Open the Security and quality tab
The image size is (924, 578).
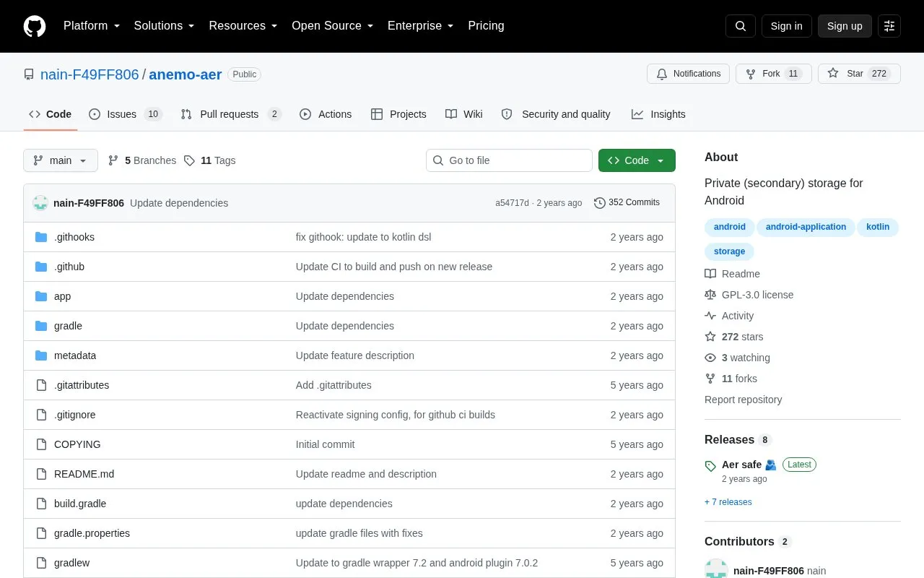click(x=556, y=114)
